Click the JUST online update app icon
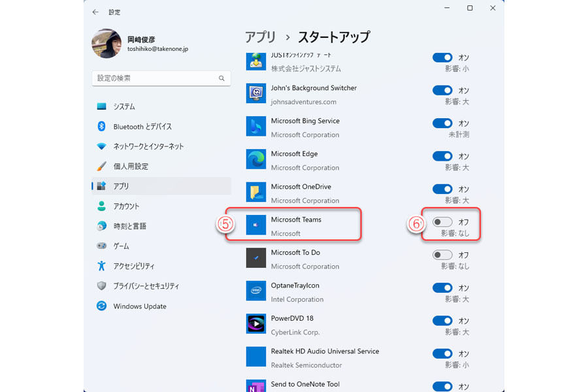 [256, 61]
